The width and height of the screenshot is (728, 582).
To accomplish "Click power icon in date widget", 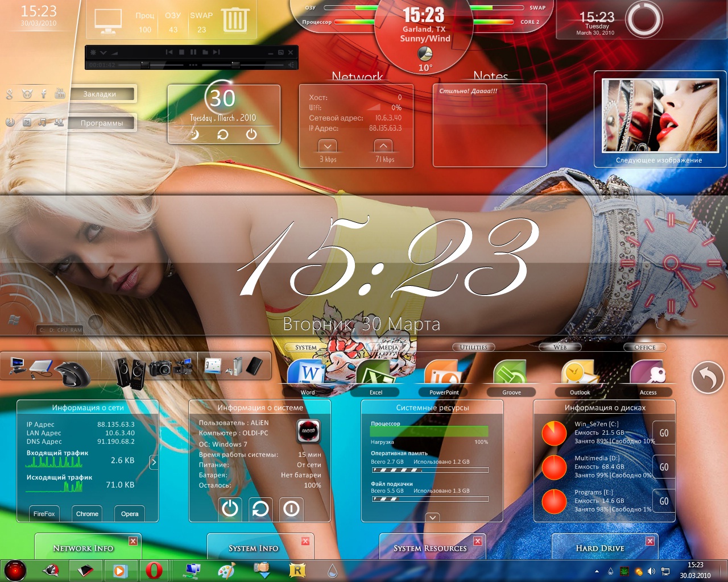I will (251, 135).
